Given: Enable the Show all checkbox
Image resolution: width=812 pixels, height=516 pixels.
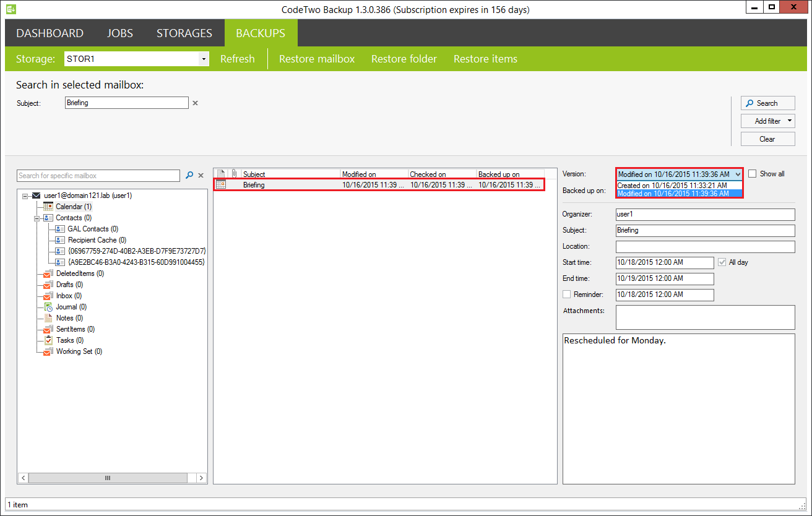Looking at the screenshot, I should 753,174.
